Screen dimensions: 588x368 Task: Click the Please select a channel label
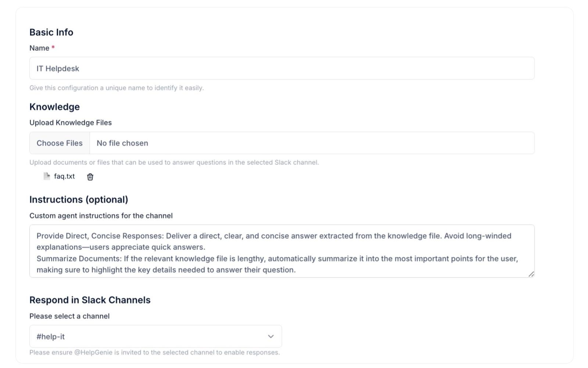click(69, 316)
